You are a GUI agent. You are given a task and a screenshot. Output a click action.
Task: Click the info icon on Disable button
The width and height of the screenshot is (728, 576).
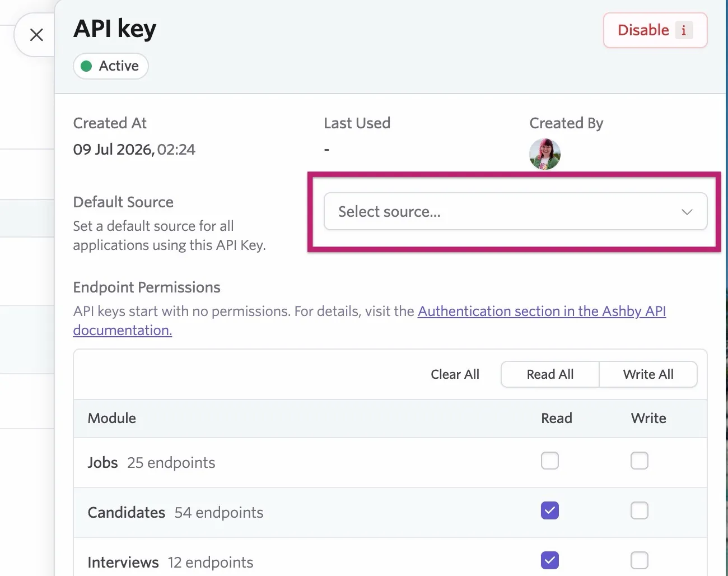click(684, 30)
